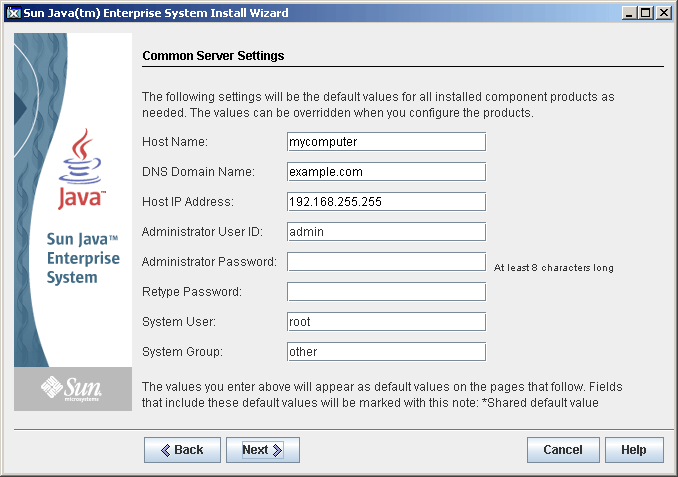This screenshot has height=477, width=678.
Task: Focus the Host Name field
Action: coord(386,142)
